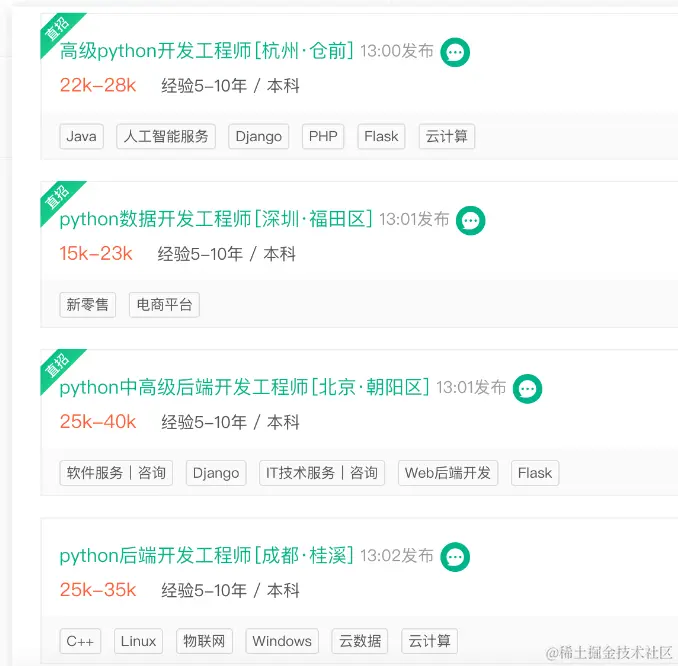This screenshot has height=666, width=678.
Task: Open chat for python后端开发工程师 Chengdu job
Action: tap(455, 557)
